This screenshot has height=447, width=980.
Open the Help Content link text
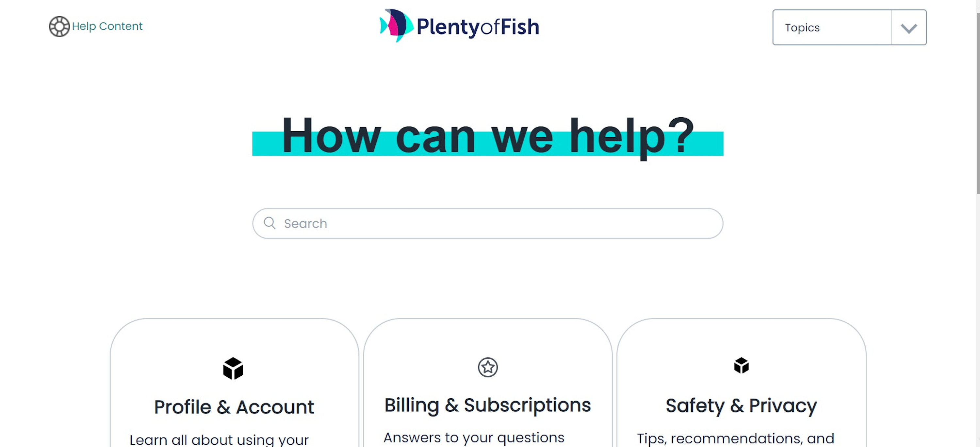click(107, 26)
